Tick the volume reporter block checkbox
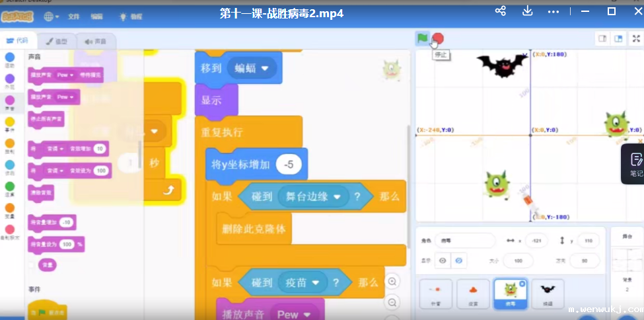This screenshot has height=320, width=644. coord(32,264)
